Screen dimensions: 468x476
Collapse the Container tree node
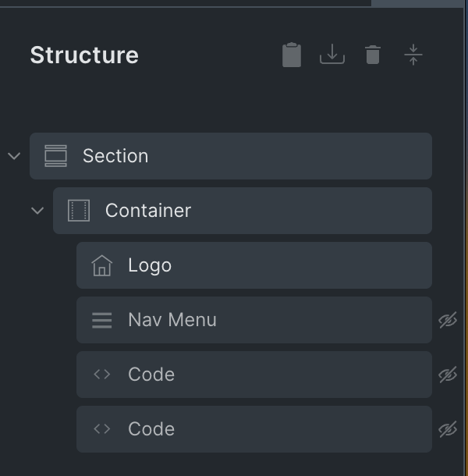[37, 211]
